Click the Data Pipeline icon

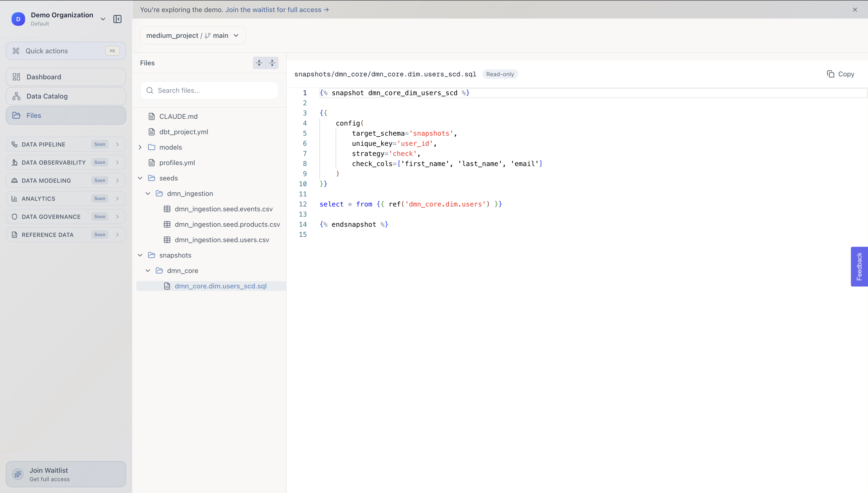14,144
